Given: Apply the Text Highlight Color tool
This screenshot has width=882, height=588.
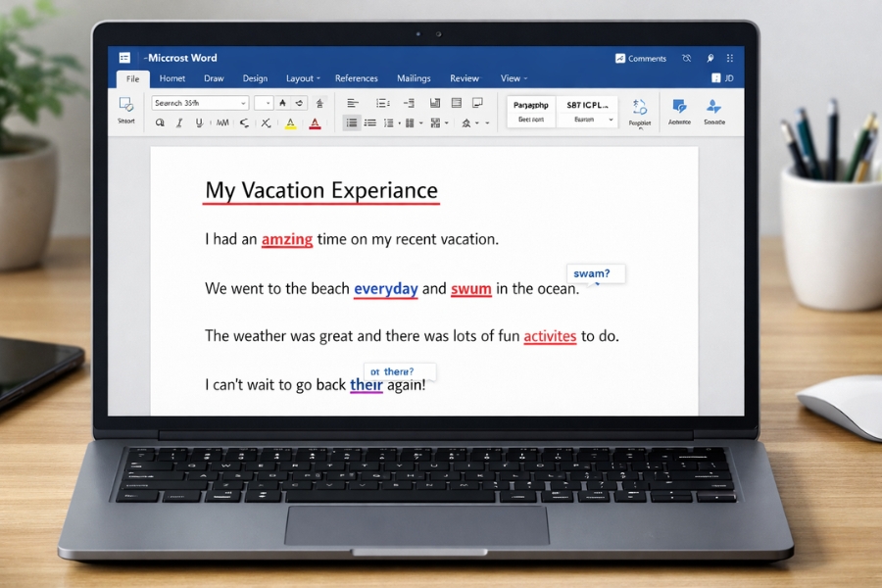Looking at the screenshot, I should 291,122.
